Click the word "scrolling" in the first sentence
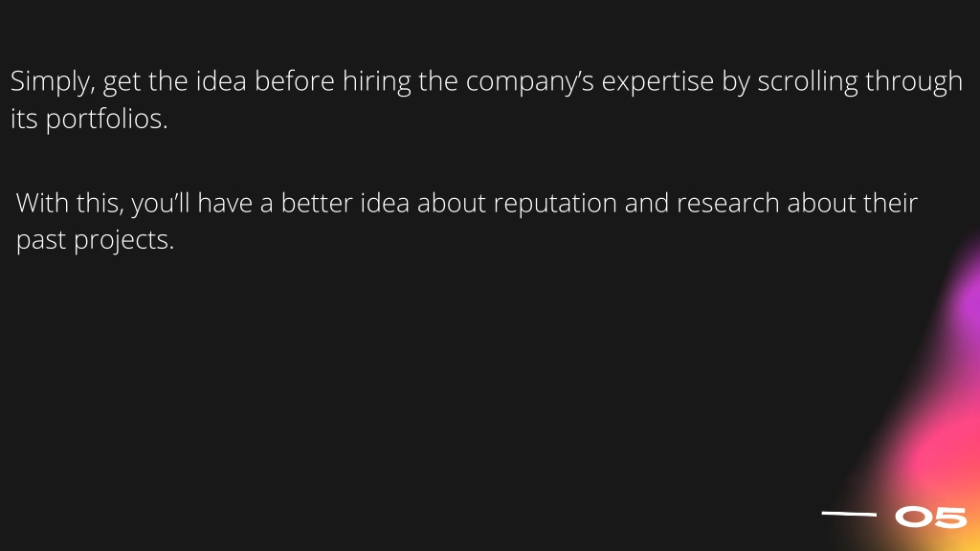This screenshot has width=980, height=551. pos(808,82)
